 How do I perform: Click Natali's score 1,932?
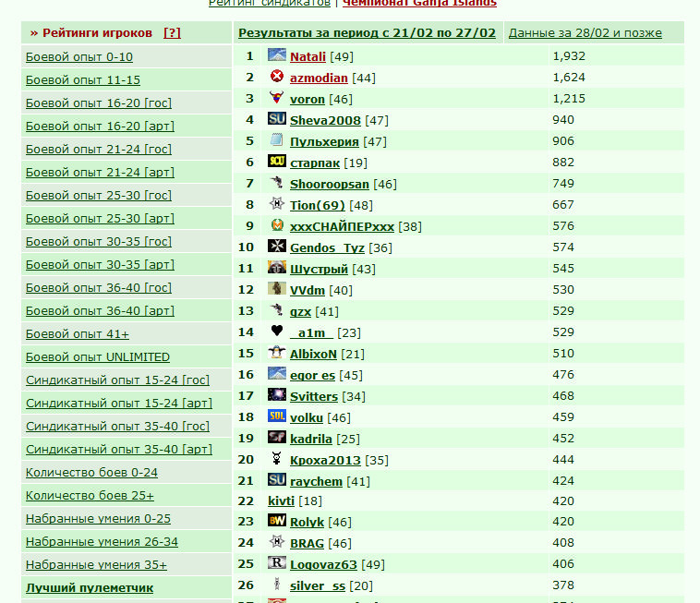(569, 56)
